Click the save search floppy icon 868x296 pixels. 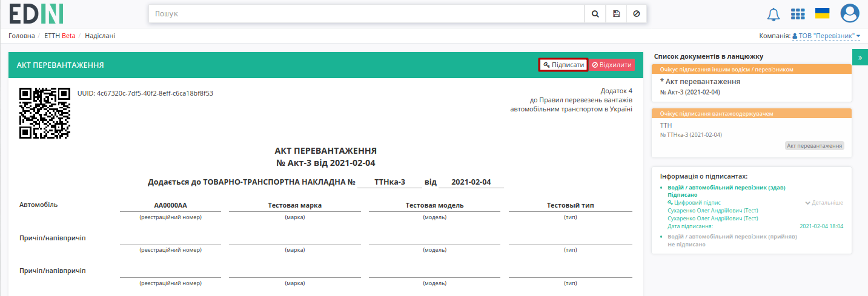pos(616,13)
